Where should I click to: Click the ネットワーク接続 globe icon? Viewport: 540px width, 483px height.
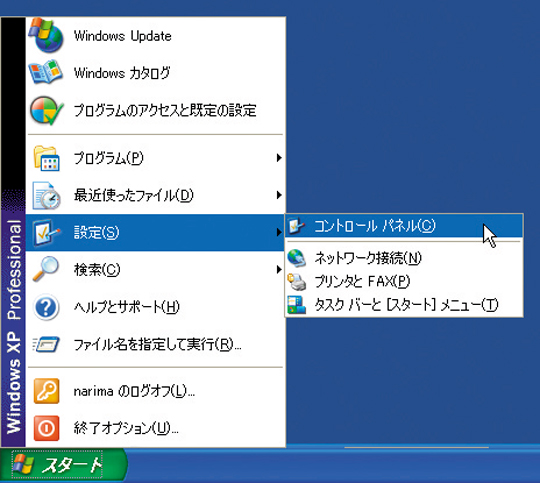(297, 258)
